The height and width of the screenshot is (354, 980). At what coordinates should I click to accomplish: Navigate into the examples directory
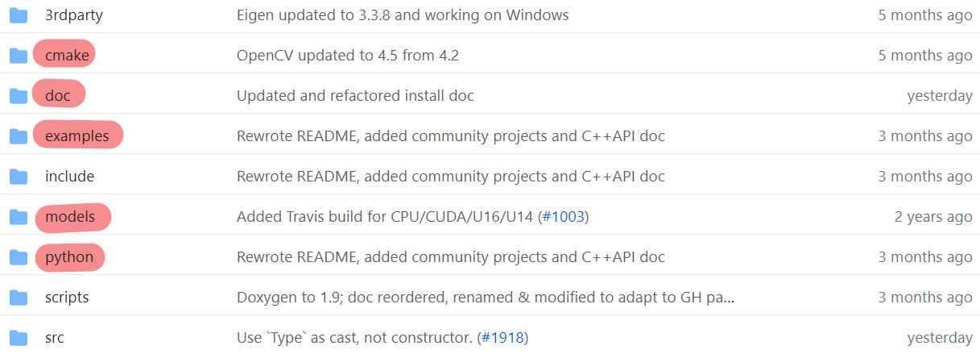77,136
